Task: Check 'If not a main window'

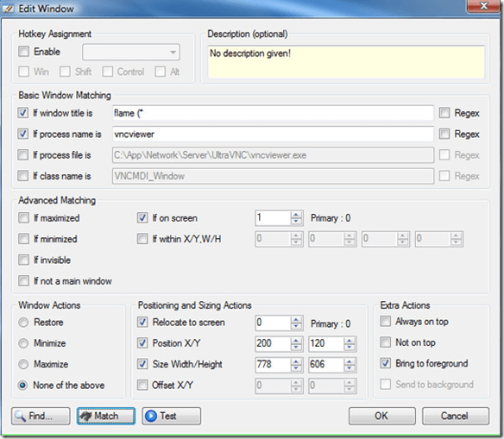Action: pos(24,280)
